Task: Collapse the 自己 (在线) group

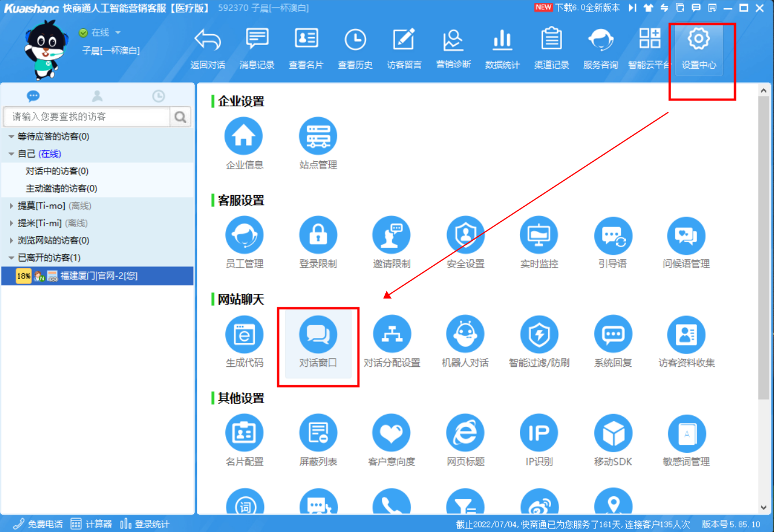Action: pyautogui.click(x=11, y=154)
